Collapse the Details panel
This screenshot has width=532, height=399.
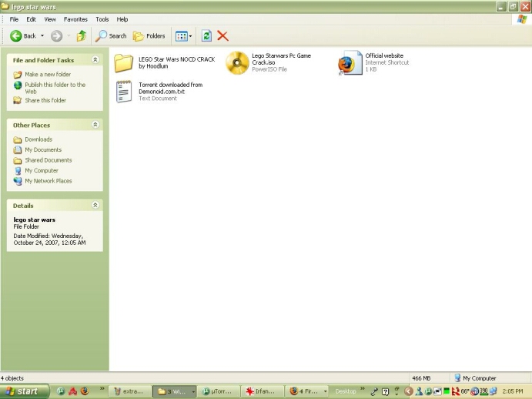(95, 206)
